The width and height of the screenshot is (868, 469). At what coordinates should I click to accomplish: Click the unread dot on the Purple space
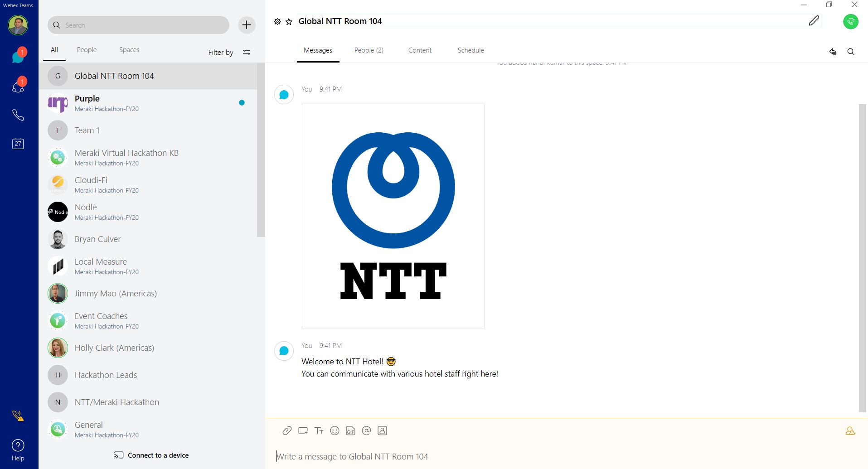tap(242, 103)
